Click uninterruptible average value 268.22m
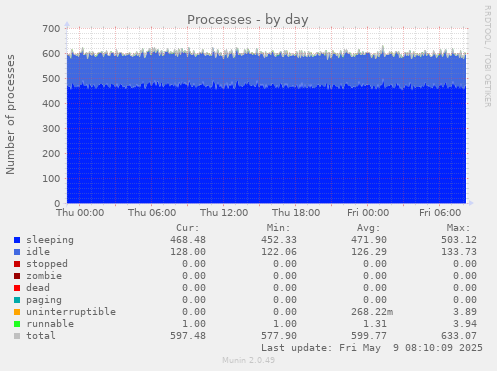Screen dimensions: 497x371 click(x=372, y=312)
